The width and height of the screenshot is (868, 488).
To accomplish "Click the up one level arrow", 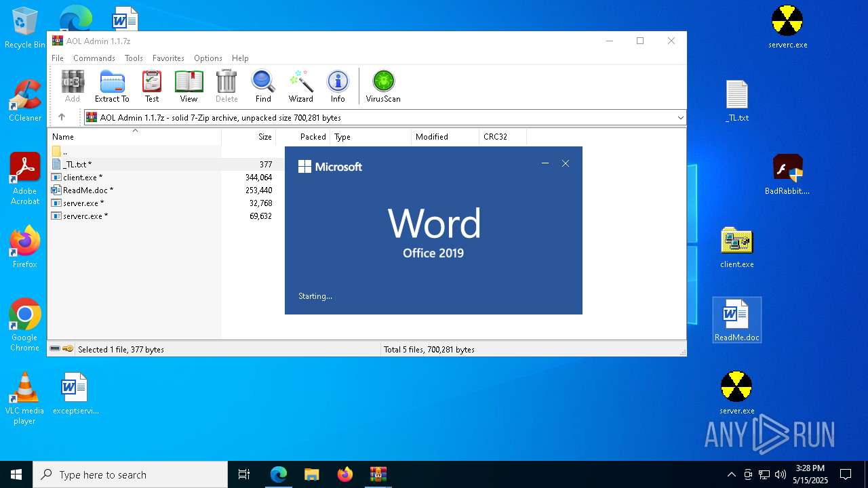I will click(x=62, y=117).
